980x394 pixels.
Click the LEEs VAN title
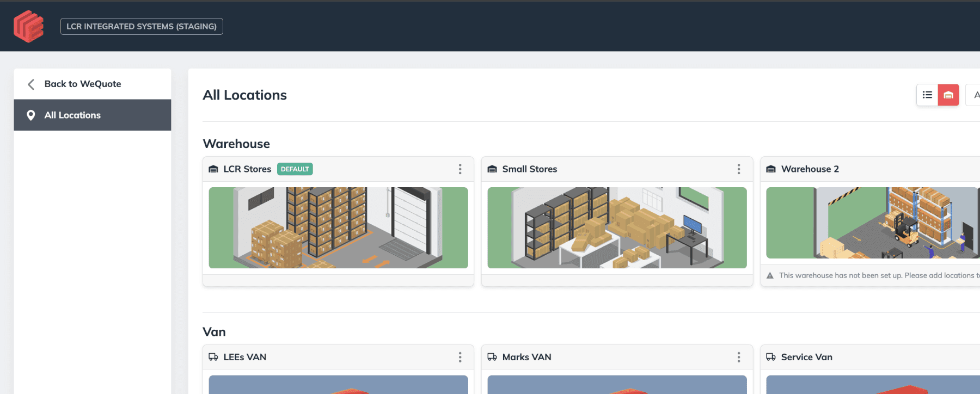[245, 357]
